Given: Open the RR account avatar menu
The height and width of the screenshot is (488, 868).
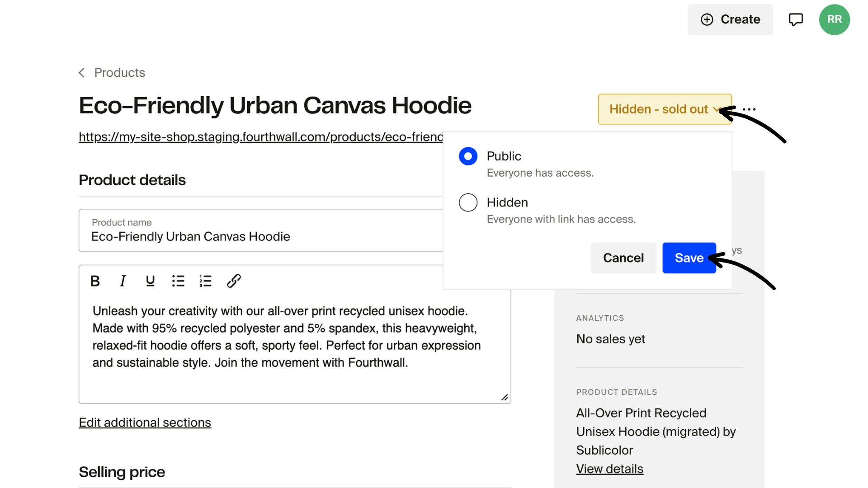Looking at the screenshot, I should point(834,19).
